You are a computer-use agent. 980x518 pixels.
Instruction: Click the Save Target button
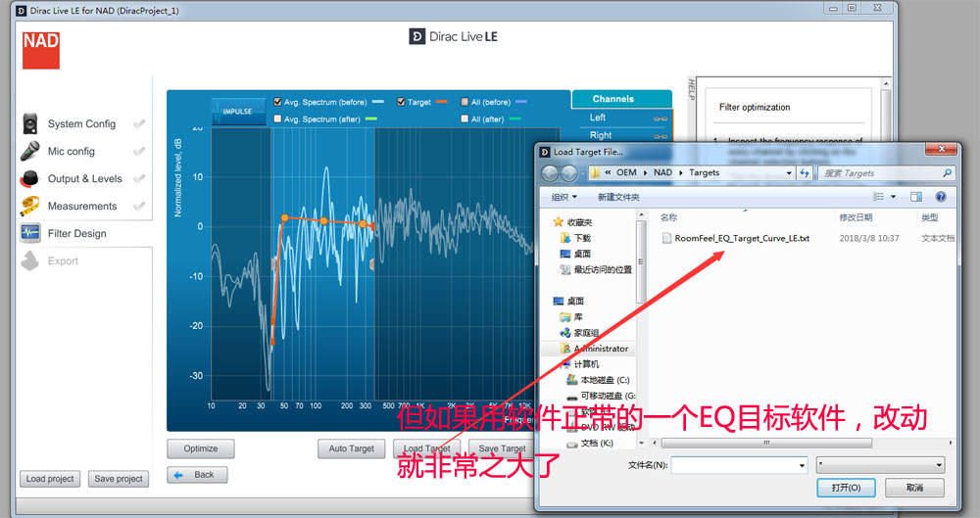pos(502,448)
